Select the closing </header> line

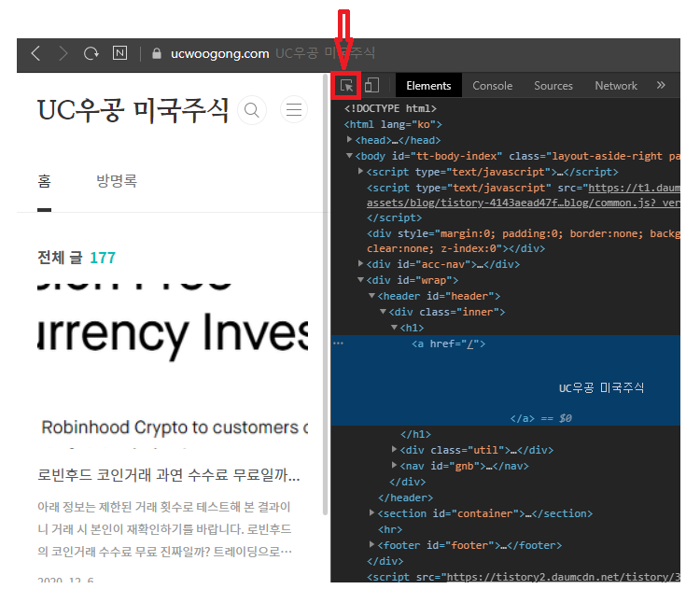pos(405,498)
